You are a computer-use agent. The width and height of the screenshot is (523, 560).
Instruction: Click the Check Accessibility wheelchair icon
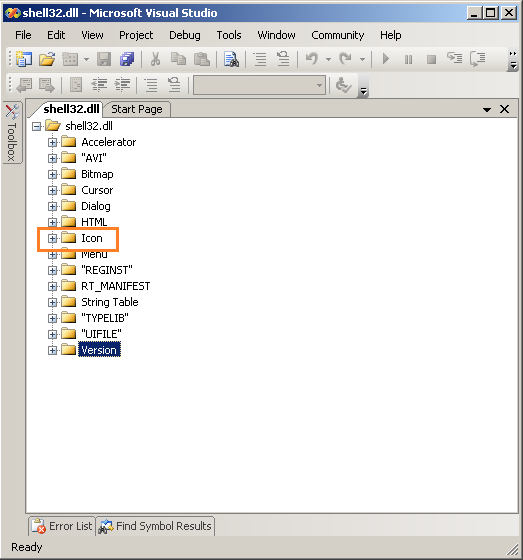tap(344, 85)
